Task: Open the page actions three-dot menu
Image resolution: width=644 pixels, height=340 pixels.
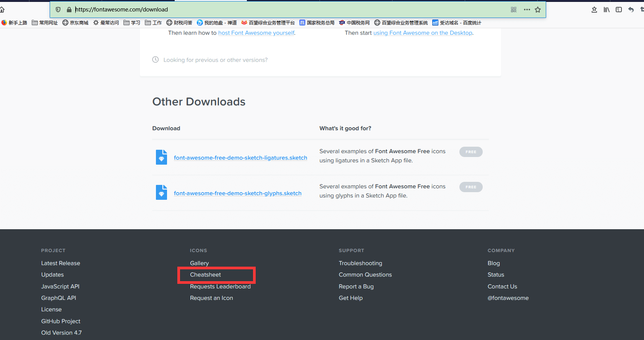Action: coord(527,10)
